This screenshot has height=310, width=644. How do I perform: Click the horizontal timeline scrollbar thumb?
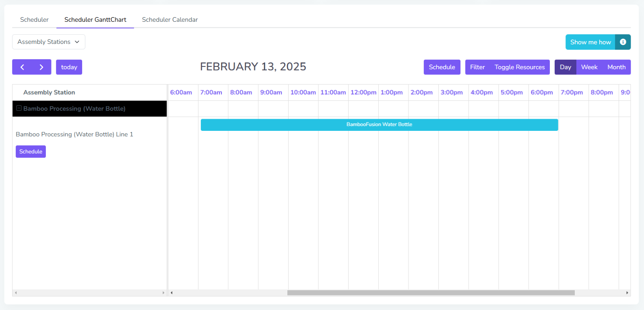tap(431, 293)
